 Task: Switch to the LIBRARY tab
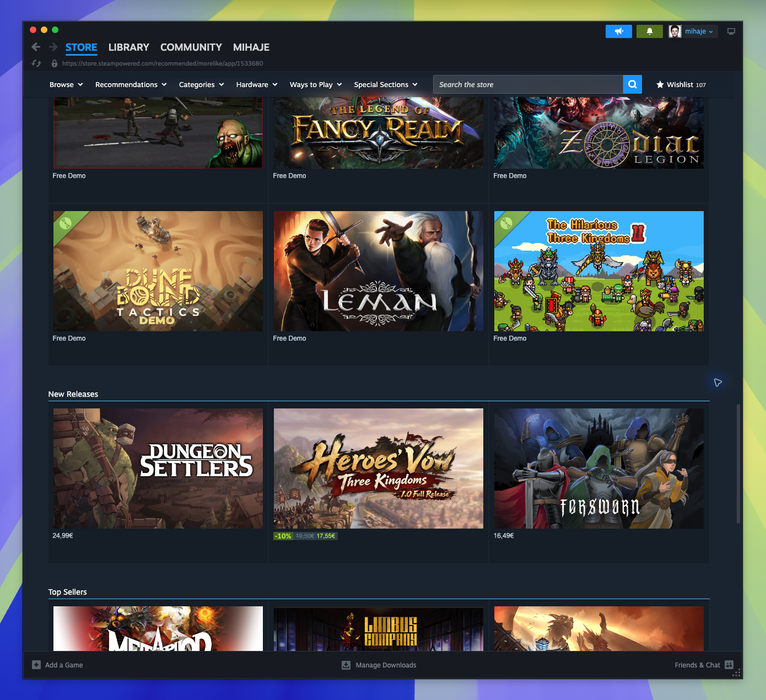pos(129,47)
